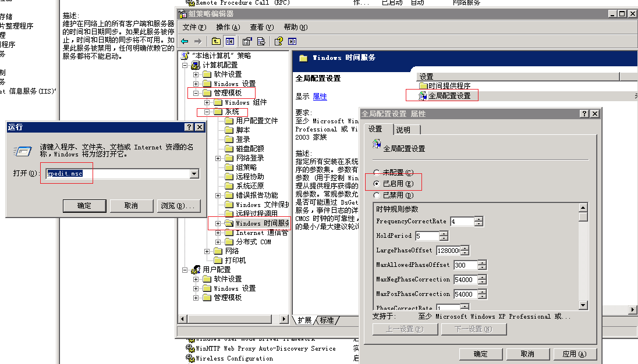Click the Help question-mark toolbar icon
Image resolution: width=638 pixels, height=364 pixels.
coord(279,41)
